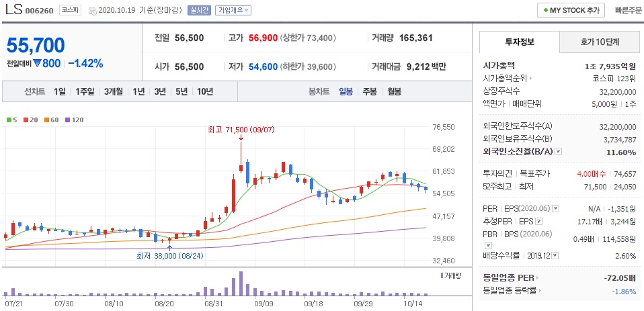Click the help icon beside 외국인소진율(B/A)
This screenshot has width=644, height=311.
coord(558,152)
